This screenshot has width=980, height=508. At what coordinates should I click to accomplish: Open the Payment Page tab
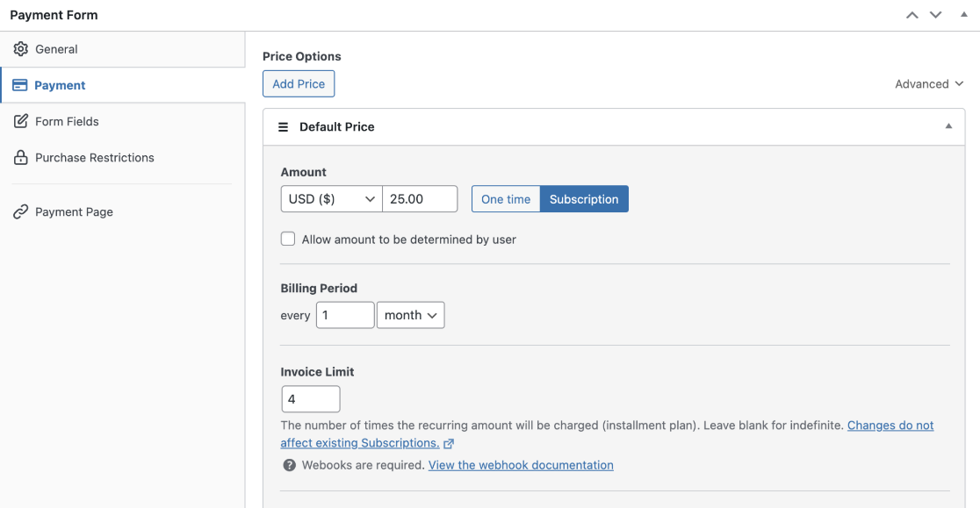pos(123,211)
